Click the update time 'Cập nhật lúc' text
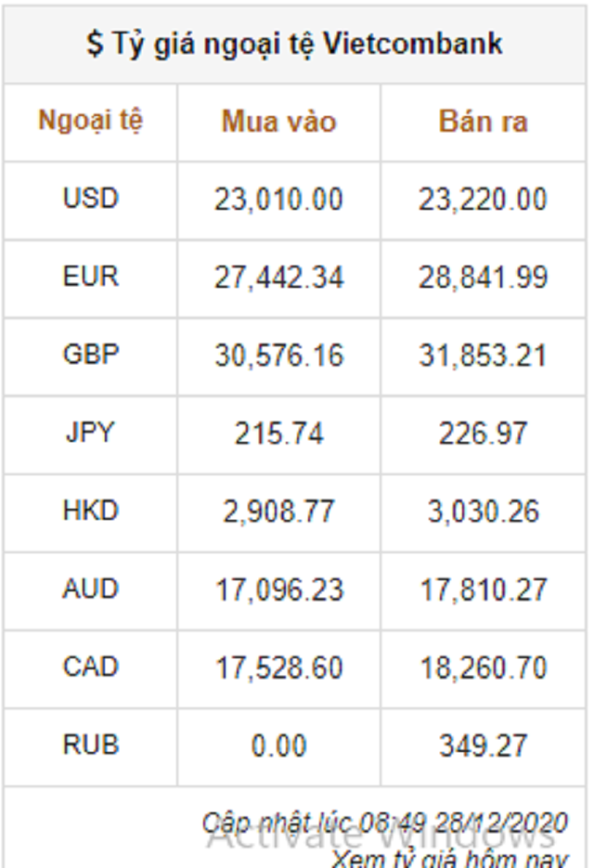 pyautogui.click(x=385, y=823)
